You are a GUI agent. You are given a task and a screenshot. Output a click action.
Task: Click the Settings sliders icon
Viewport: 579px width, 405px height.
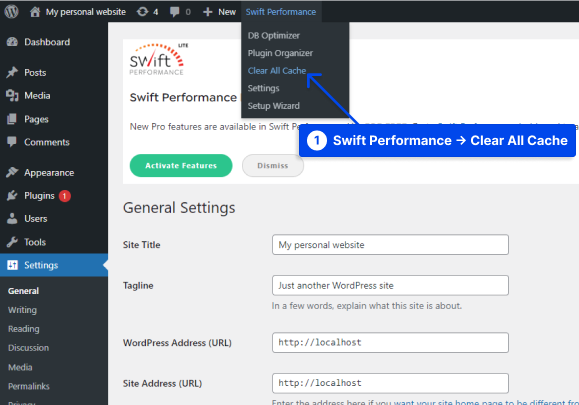click(12, 265)
